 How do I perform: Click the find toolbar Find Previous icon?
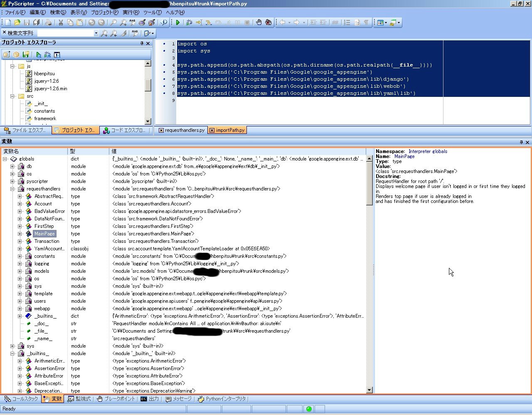(113, 33)
